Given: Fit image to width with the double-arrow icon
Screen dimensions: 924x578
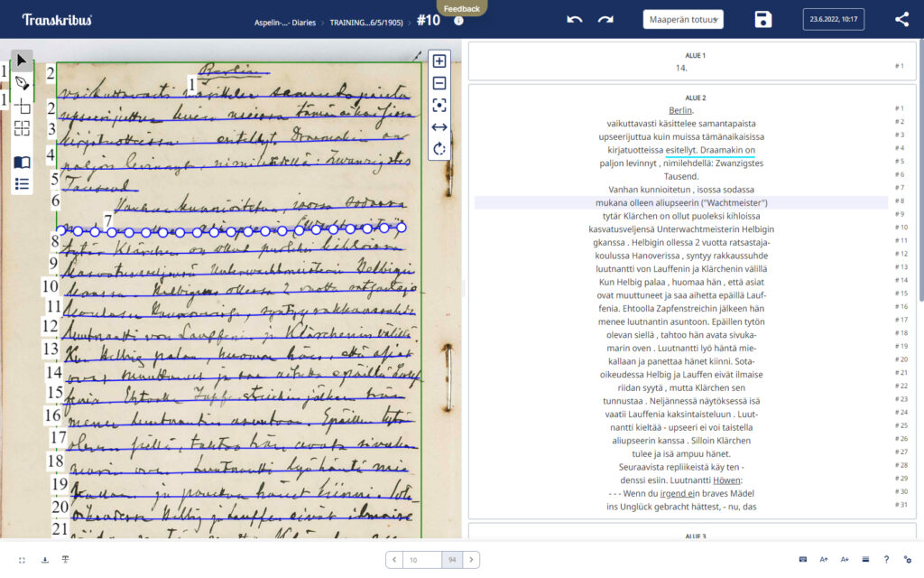Looking at the screenshot, I should tap(439, 126).
